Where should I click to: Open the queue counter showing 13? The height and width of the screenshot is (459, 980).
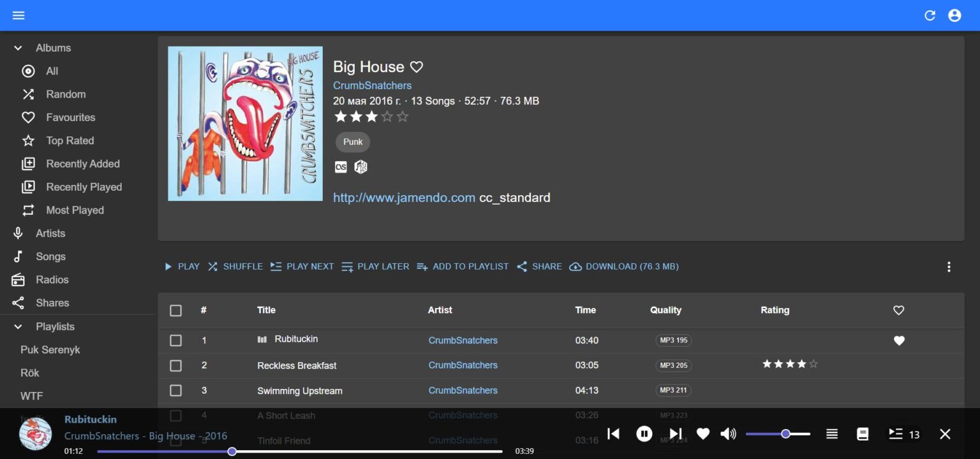click(x=905, y=434)
